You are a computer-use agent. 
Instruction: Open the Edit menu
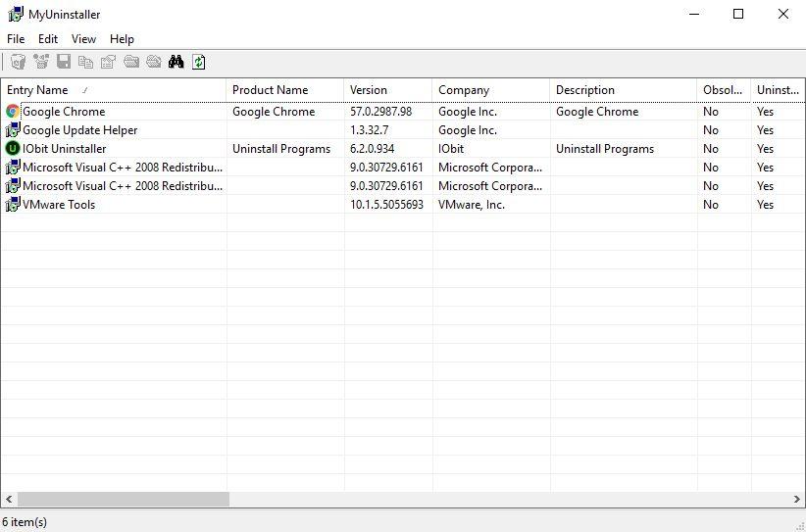[48, 39]
